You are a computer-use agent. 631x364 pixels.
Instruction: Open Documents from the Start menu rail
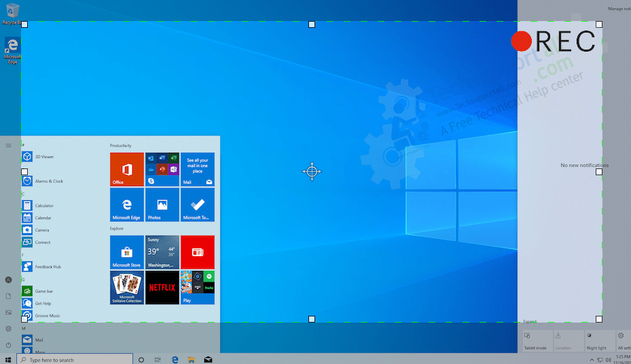[8, 296]
